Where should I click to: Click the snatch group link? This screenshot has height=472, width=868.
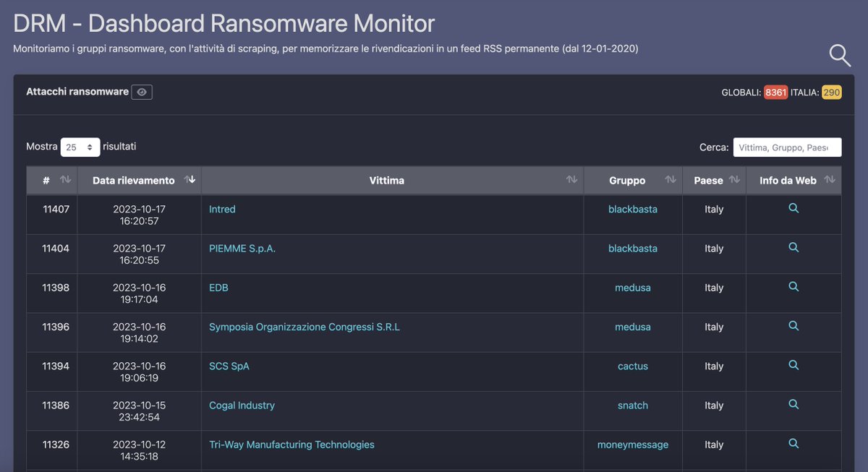[x=633, y=406]
